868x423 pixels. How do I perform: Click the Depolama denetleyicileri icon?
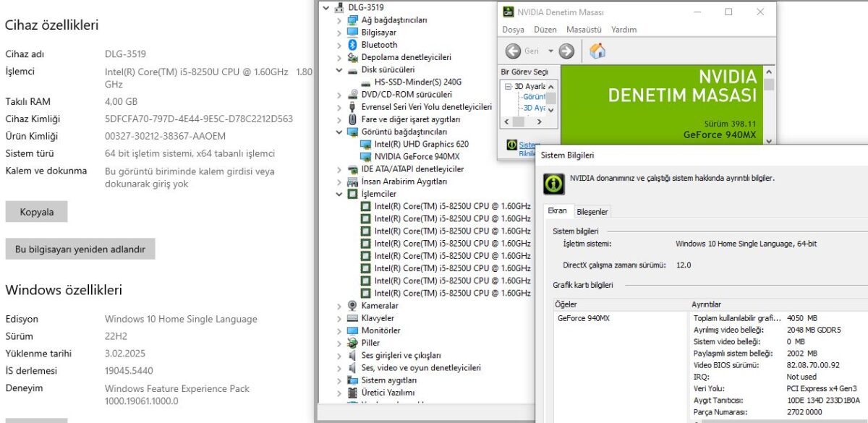tap(352, 57)
